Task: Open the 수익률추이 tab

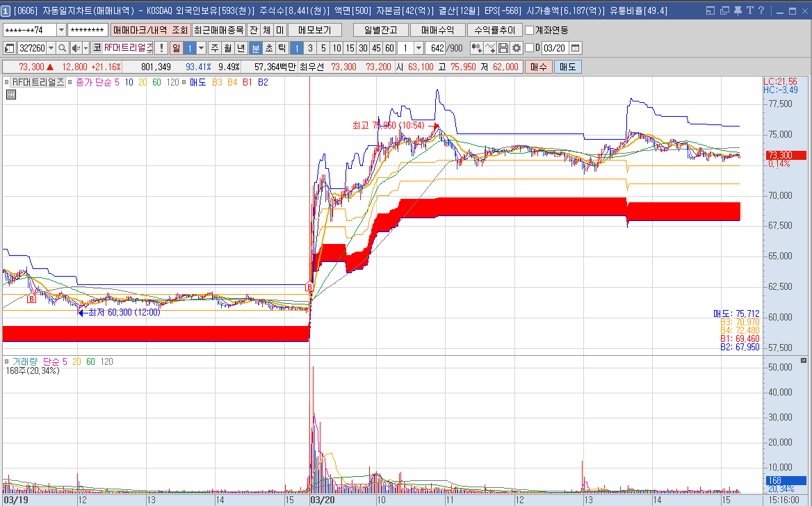Action: (495, 30)
